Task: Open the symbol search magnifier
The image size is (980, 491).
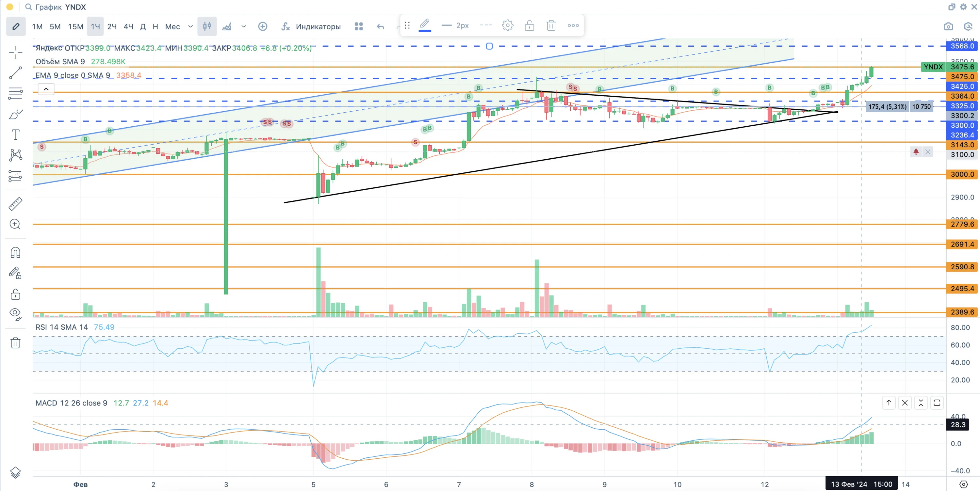Action: tap(28, 7)
